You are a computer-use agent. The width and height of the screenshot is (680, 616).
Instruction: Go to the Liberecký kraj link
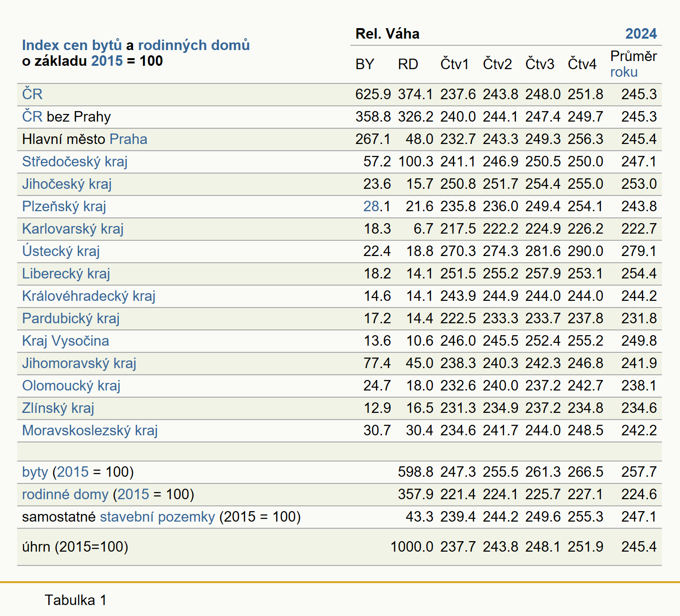tap(66, 274)
